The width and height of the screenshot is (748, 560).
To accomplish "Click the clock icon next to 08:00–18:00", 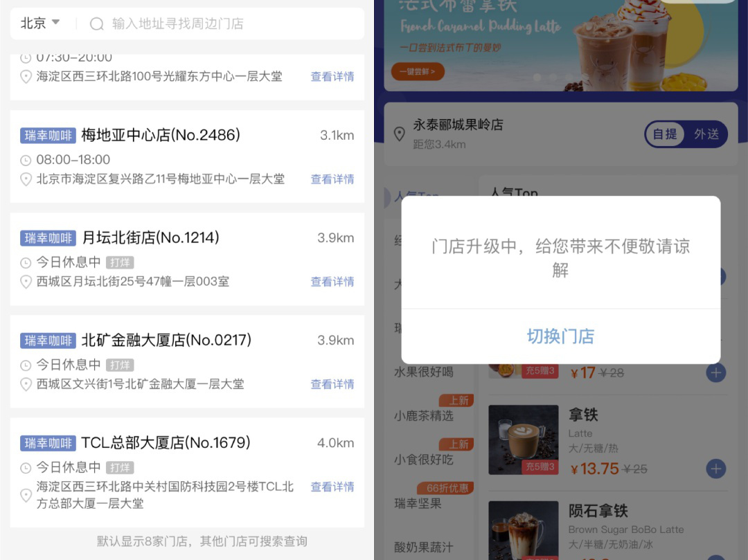I will 26,160.
